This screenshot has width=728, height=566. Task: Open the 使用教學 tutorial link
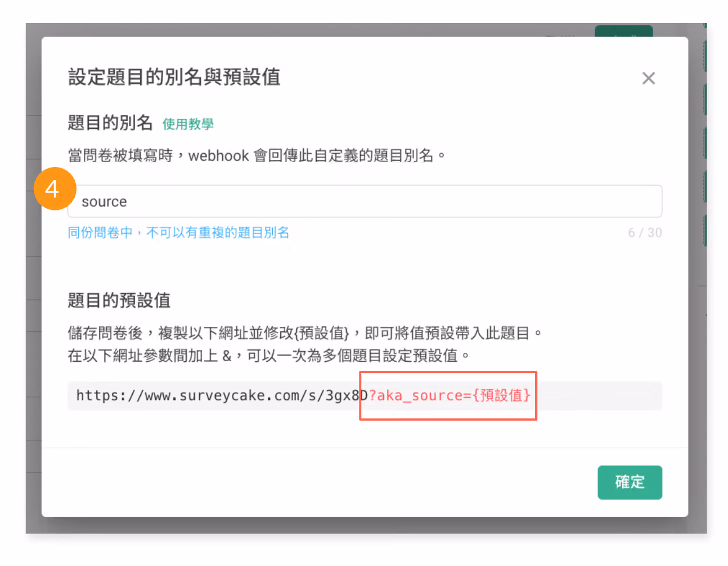click(x=188, y=124)
